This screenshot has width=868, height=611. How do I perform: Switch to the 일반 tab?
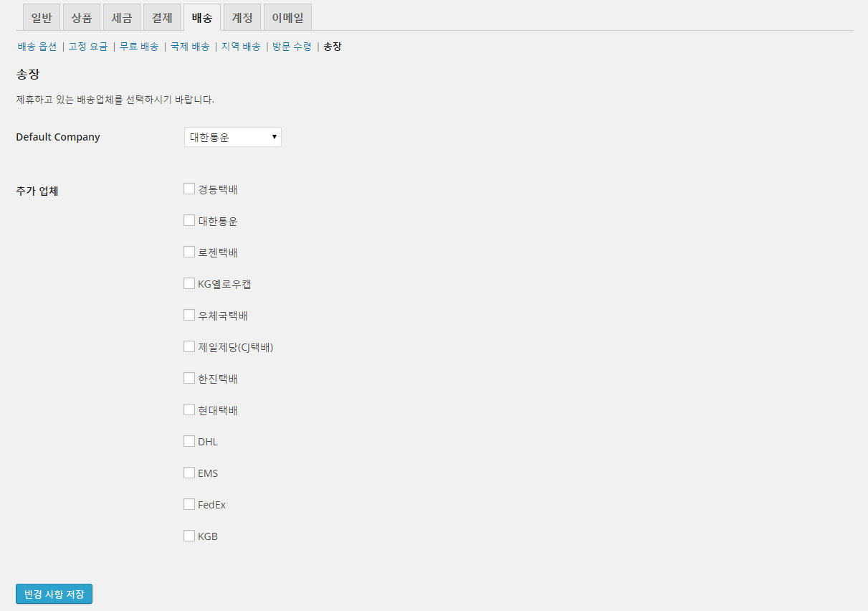(42, 18)
